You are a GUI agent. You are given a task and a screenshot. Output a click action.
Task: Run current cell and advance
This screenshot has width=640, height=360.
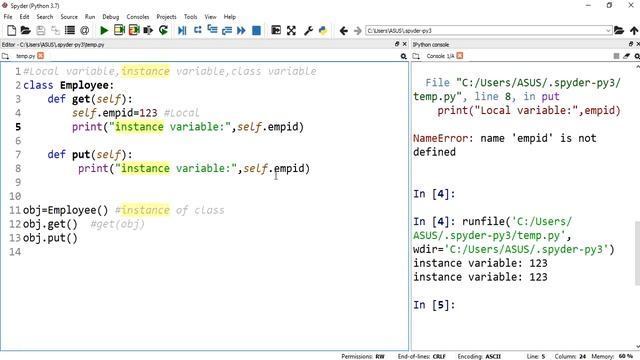pyautogui.click(x=134, y=30)
